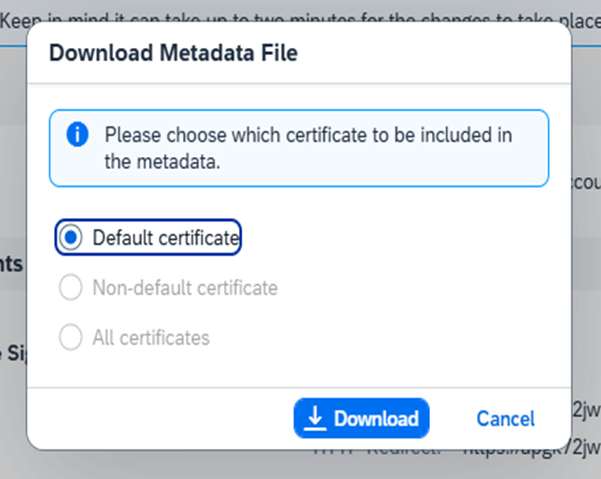Click the blue info icon in the message

coord(78,135)
